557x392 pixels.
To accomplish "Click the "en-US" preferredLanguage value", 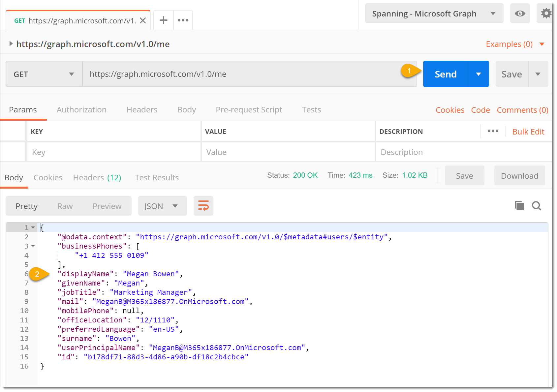I will coord(164,329).
